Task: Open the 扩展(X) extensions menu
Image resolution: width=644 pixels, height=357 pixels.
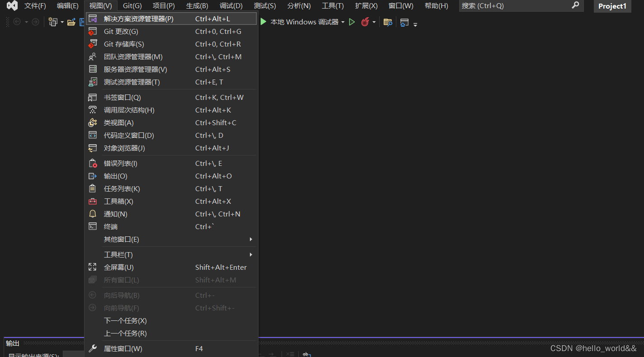Action: pyautogui.click(x=367, y=6)
